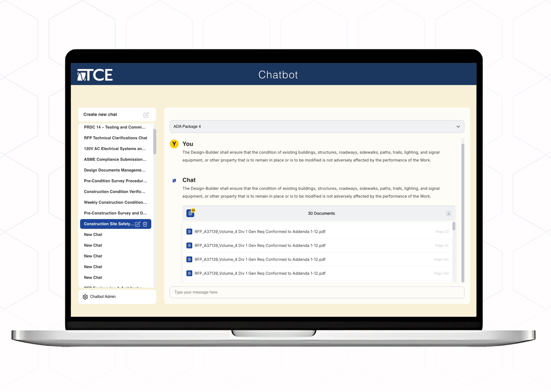The image size is (551, 392).
Task: Open the RFP document listed at Page 143
Action: (x=317, y=274)
